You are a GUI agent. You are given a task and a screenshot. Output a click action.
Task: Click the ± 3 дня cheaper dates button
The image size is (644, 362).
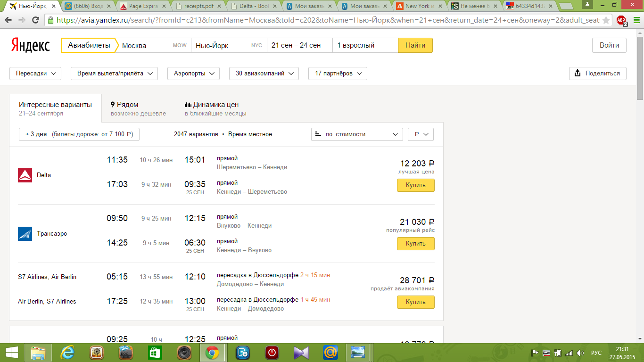pos(79,134)
